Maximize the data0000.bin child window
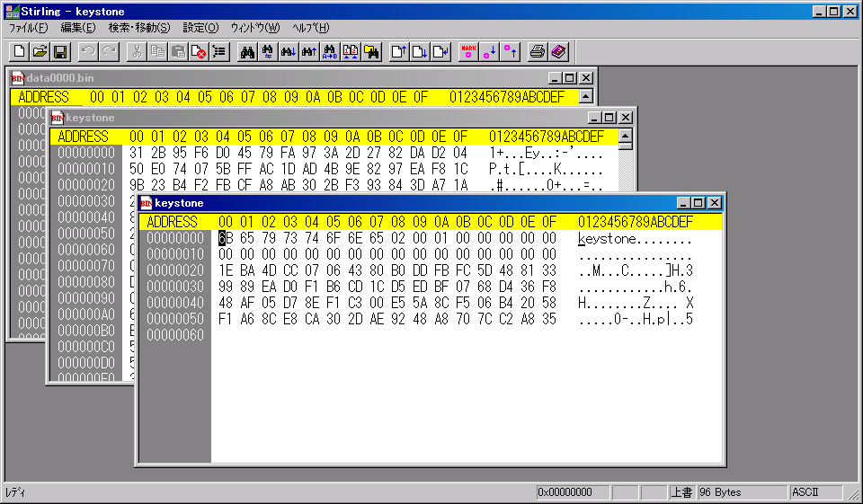 click(570, 78)
